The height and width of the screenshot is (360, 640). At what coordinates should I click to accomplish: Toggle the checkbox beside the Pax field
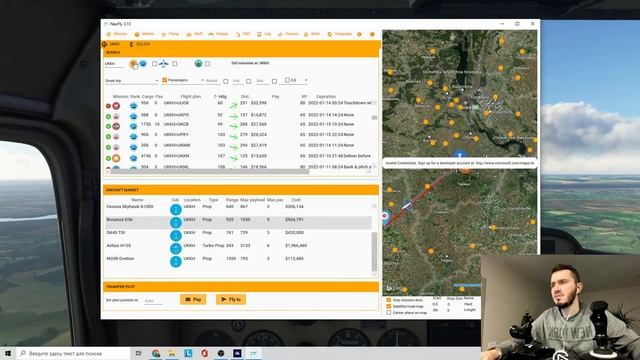pos(249,81)
